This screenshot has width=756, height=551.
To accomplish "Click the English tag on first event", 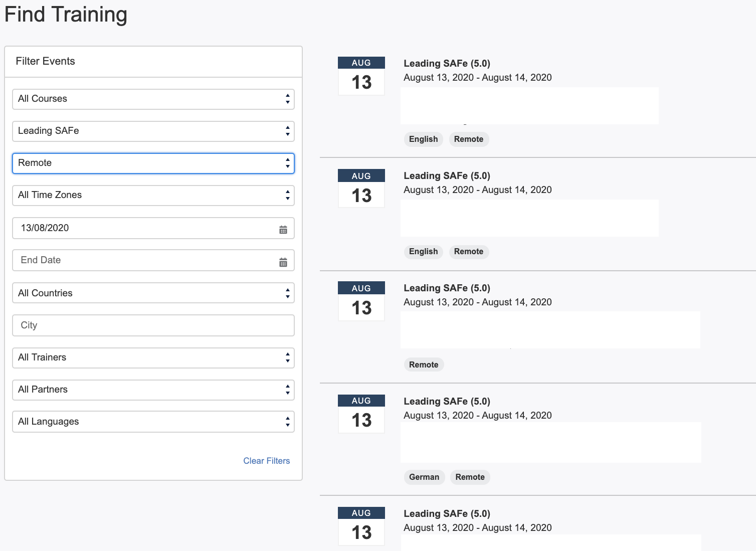I will 423,139.
